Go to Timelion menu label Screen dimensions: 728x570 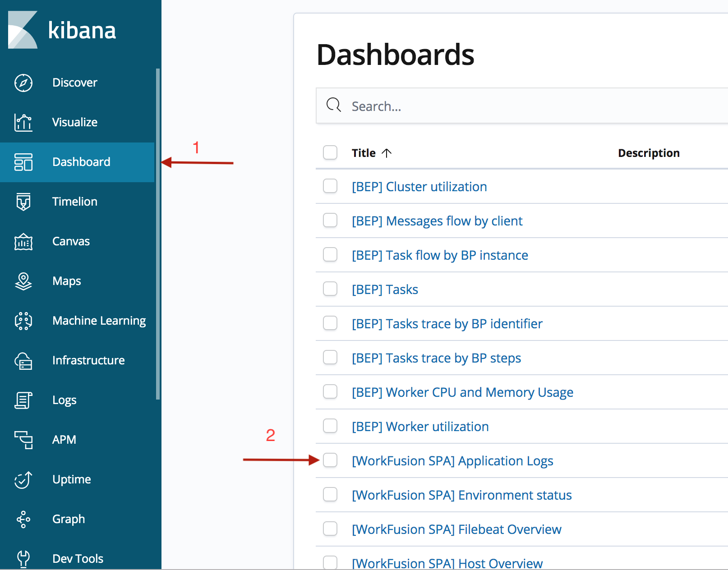pyautogui.click(x=75, y=202)
